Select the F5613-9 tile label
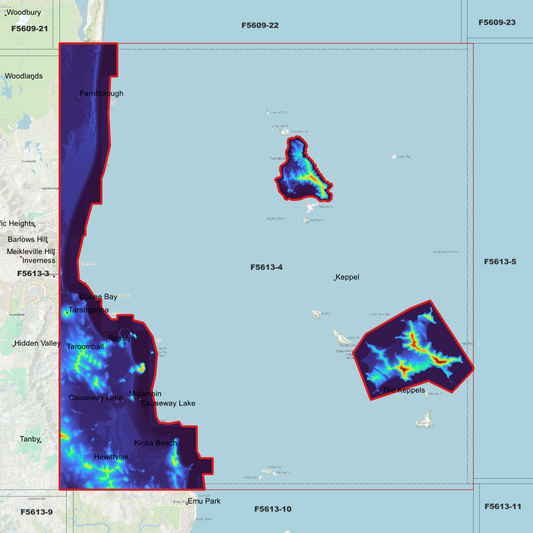This screenshot has width=533, height=533. click(36, 512)
